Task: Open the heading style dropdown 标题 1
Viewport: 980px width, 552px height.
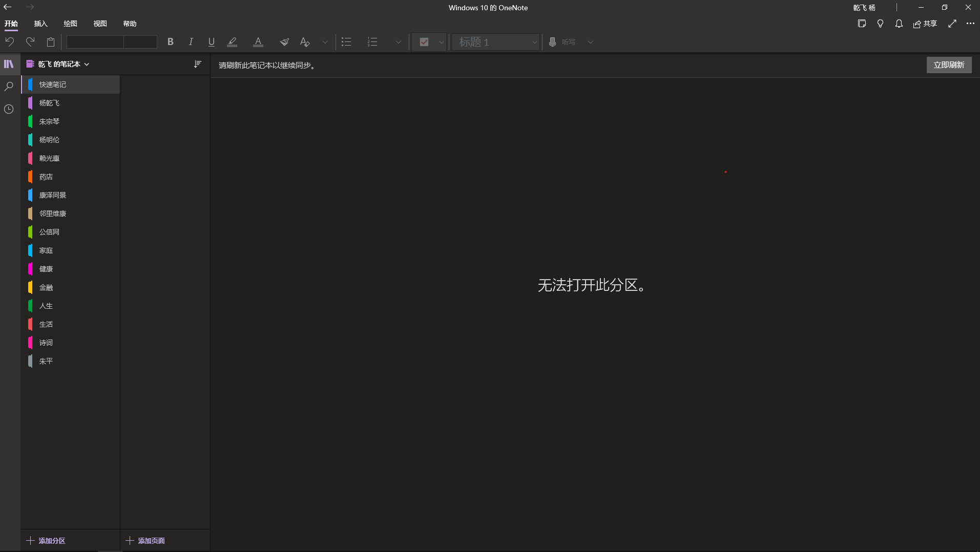Action: tap(496, 42)
